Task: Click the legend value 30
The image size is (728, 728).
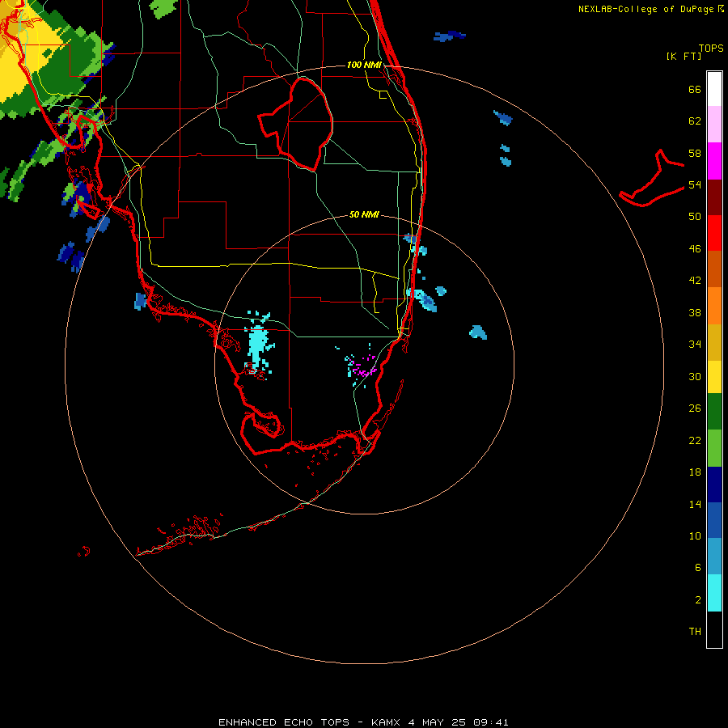Action: coord(695,376)
